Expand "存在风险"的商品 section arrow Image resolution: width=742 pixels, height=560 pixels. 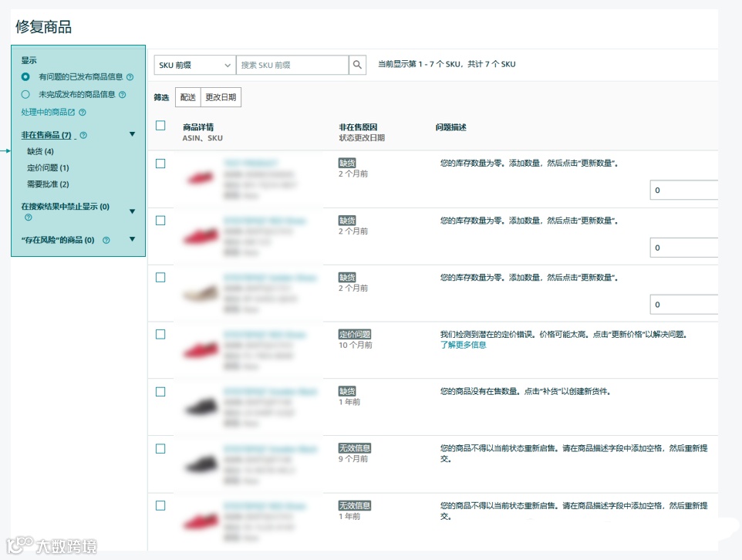pos(133,239)
